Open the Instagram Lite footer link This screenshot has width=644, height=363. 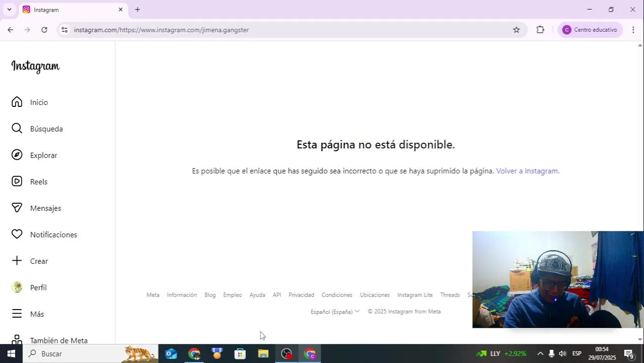[415, 295]
